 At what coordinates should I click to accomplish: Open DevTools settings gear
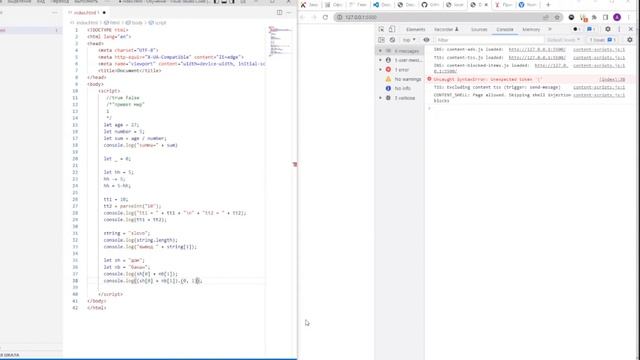click(x=608, y=29)
